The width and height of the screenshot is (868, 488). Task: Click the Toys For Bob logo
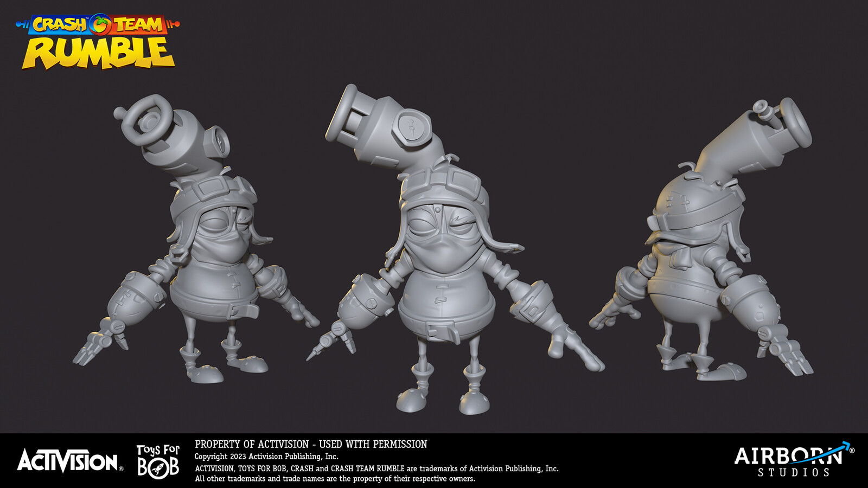pyautogui.click(x=158, y=461)
